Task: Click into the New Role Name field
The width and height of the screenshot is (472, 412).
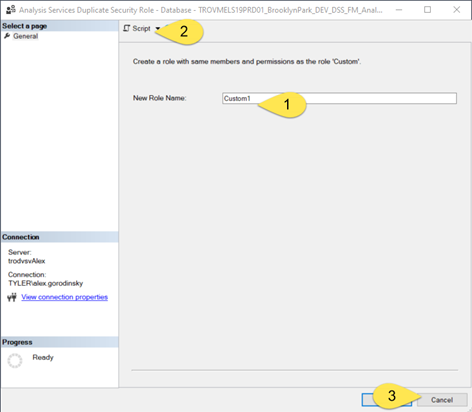Action: tap(339, 98)
